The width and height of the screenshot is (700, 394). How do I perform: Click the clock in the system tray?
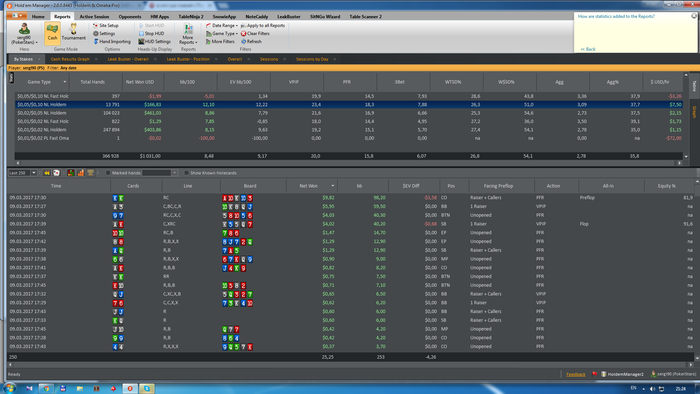(680, 389)
